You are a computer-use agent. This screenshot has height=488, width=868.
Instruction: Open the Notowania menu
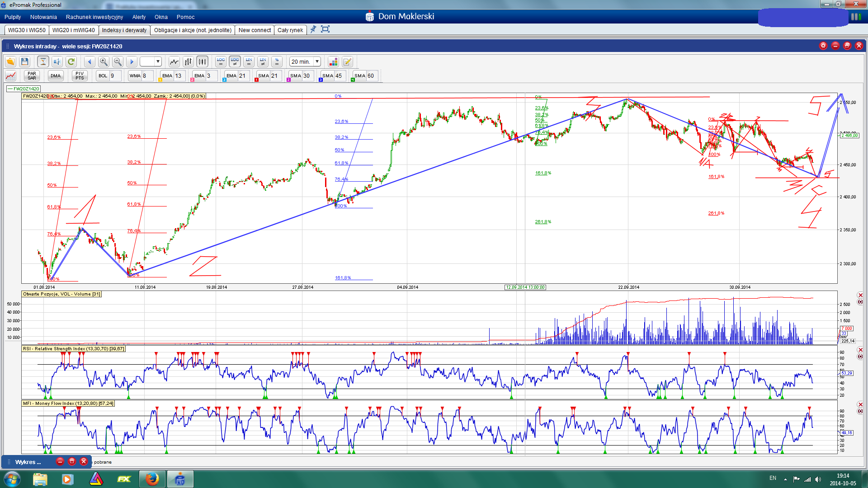(43, 17)
